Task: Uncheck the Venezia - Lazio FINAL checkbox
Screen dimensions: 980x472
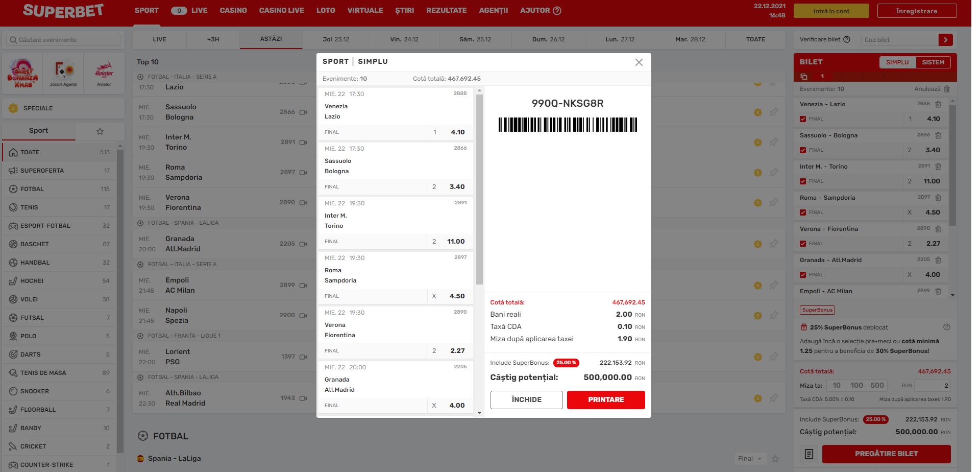Action: (803, 119)
